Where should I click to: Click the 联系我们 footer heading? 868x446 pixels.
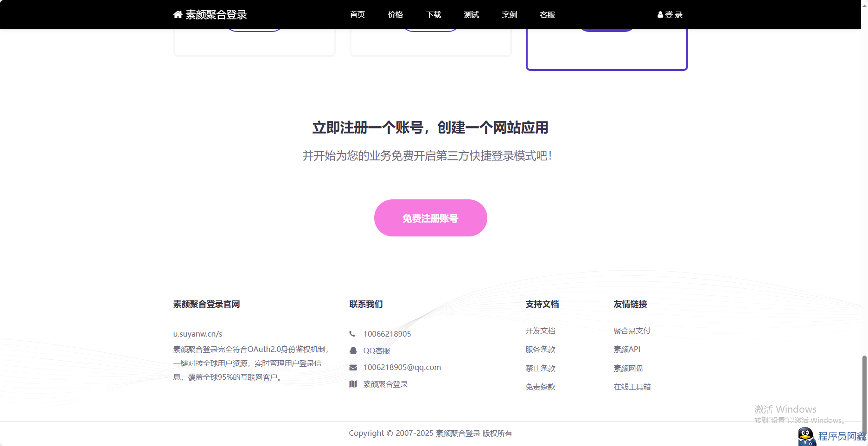pos(366,304)
